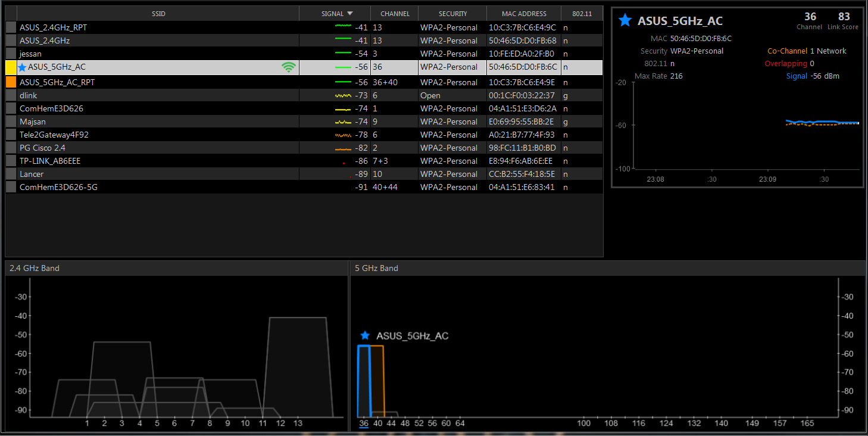Click the gray color box beside jessan
The image size is (868, 436).
pos(11,54)
